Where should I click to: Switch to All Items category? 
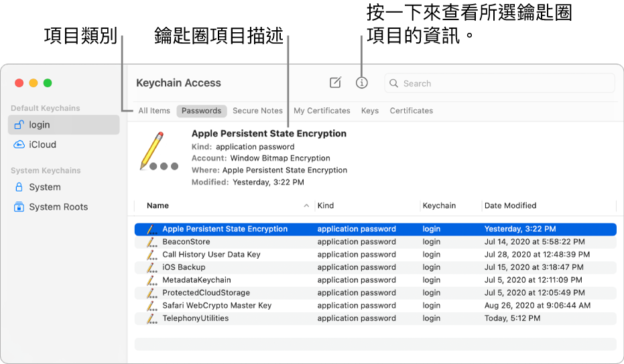[x=154, y=111]
